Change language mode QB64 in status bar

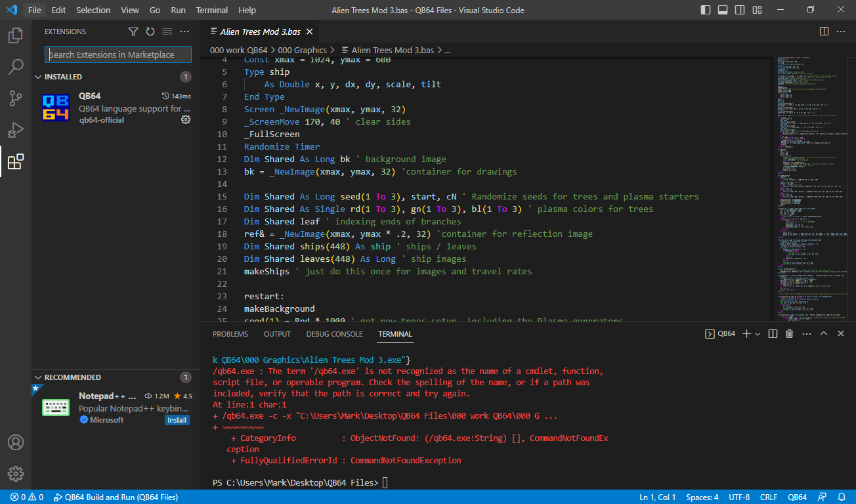tap(798, 497)
